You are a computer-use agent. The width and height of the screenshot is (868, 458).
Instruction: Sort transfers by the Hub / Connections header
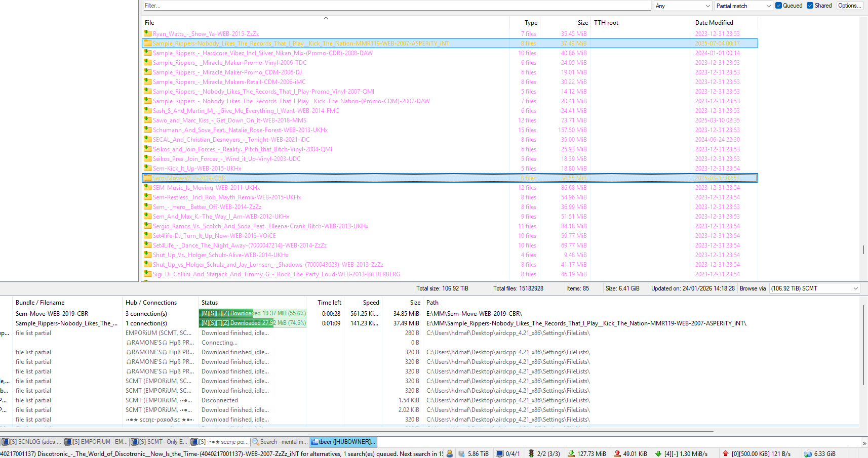[x=160, y=303]
